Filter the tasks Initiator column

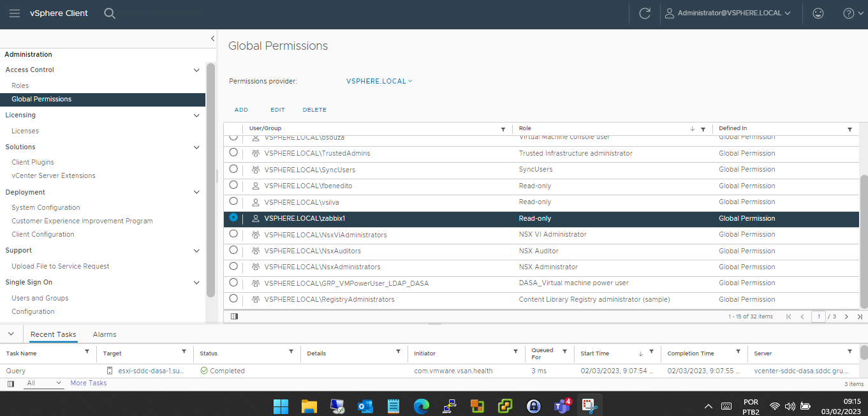coord(516,352)
